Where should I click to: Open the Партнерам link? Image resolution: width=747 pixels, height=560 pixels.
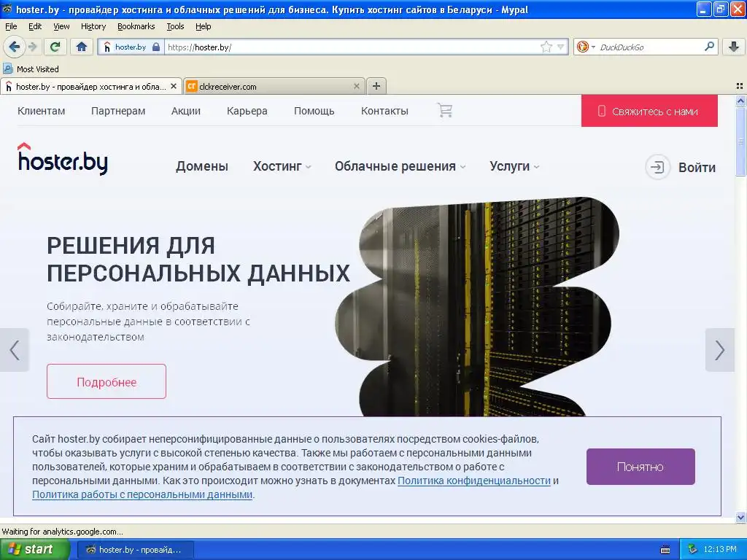118,111
